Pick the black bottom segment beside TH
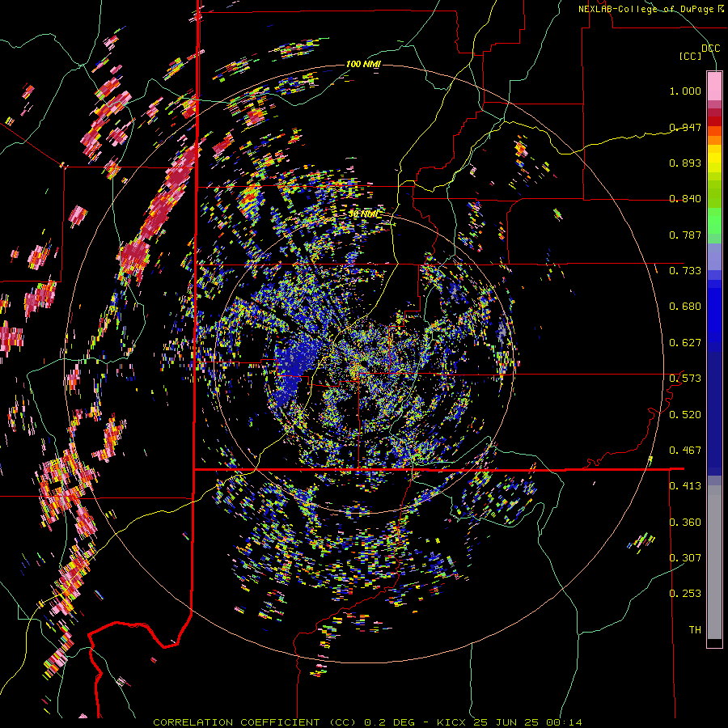The image size is (728, 728). (x=714, y=642)
